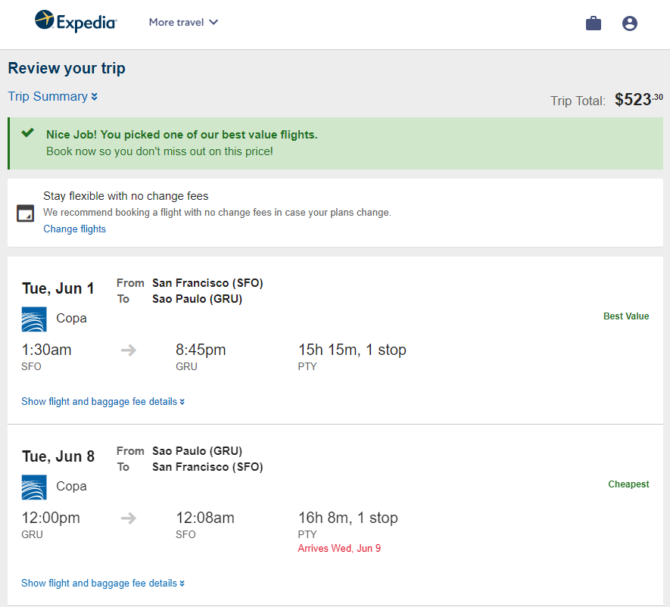Expand the Trip Summary section
The width and height of the screenshot is (670, 607).
tap(53, 97)
